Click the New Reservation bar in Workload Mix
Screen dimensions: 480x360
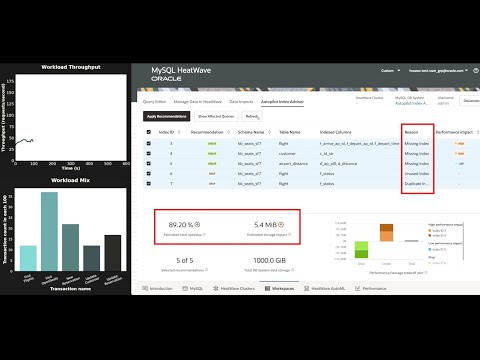click(x=70, y=247)
